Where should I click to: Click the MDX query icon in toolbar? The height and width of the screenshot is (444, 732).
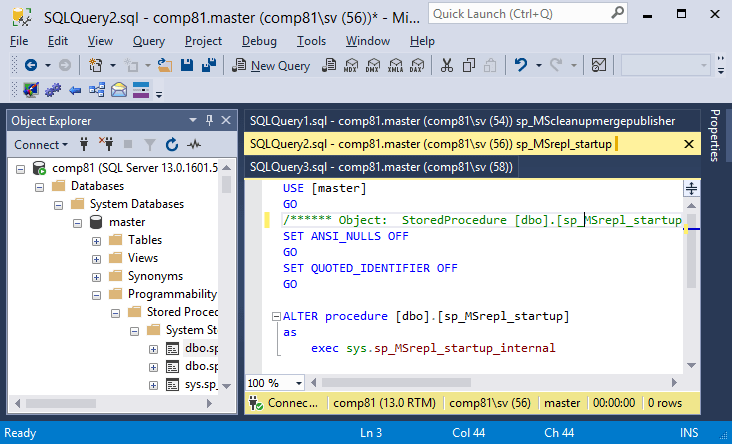(351, 66)
